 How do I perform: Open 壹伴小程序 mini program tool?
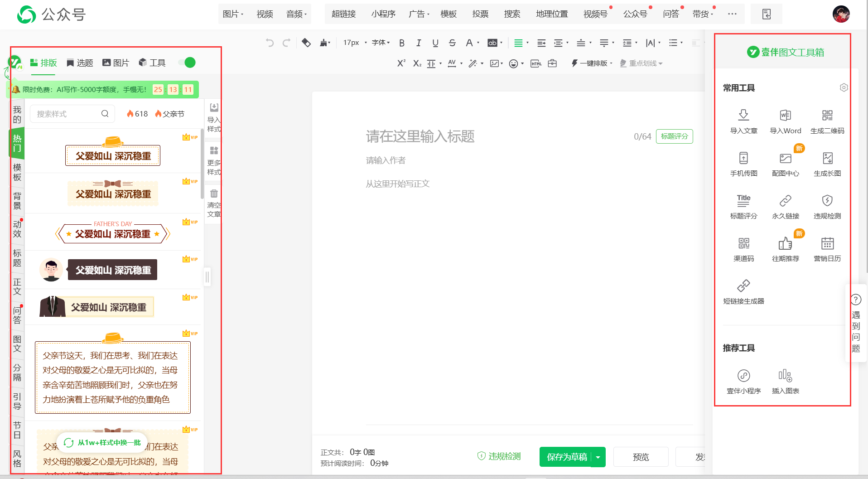pyautogui.click(x=743, y=382)
